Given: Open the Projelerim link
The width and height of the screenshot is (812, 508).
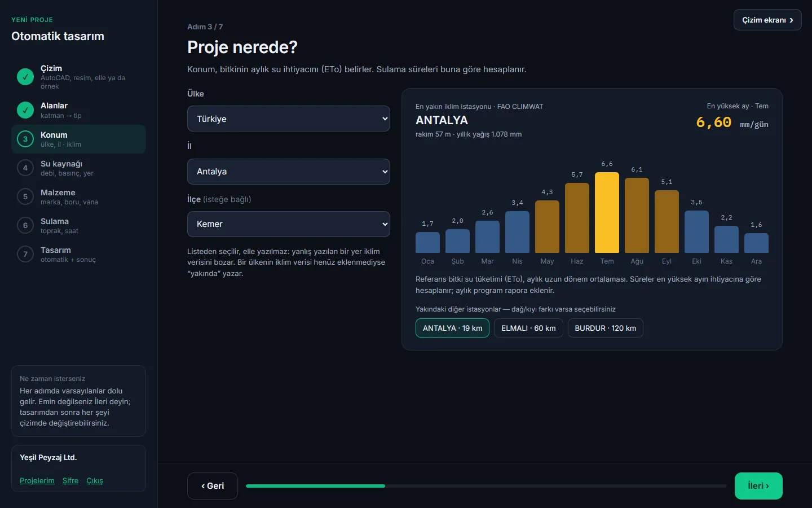Looking at the screenshot, I should pos(37,481).
